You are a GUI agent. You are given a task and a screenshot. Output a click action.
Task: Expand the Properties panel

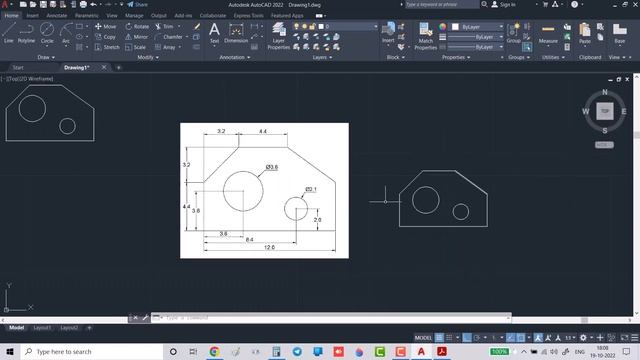[456, 58]
